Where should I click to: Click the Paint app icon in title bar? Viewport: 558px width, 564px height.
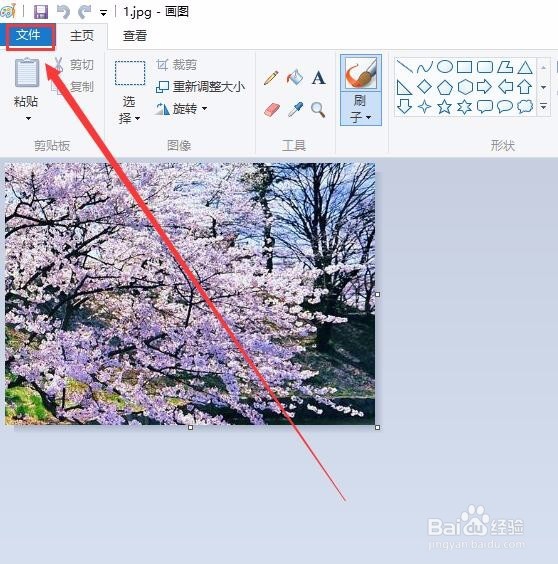click(x=8, y=11)
